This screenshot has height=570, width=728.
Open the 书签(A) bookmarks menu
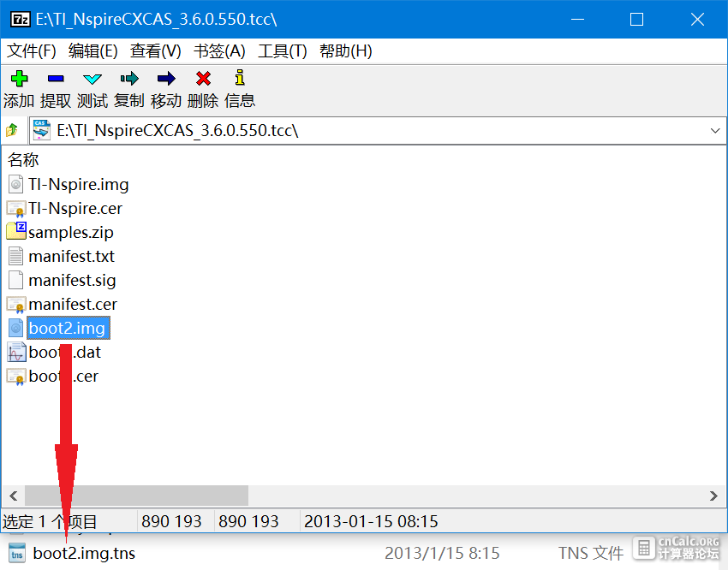(x=219, y=50)
